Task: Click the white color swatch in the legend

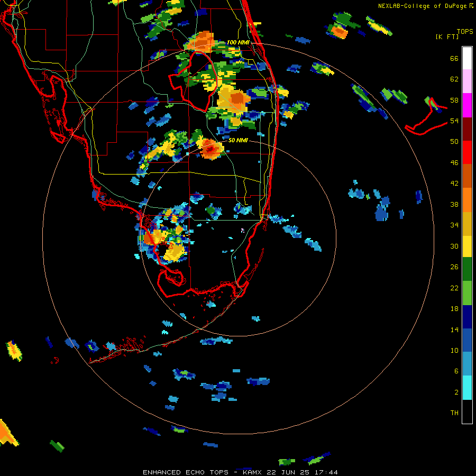Action: (467, 58)
